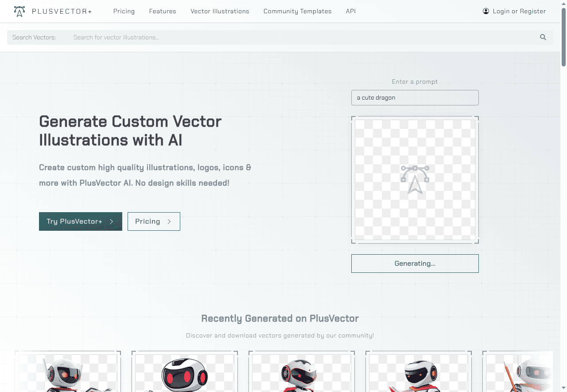The image size is (567, 392).
Task: Open the API navigation item
Action: (x=351, y=11)
